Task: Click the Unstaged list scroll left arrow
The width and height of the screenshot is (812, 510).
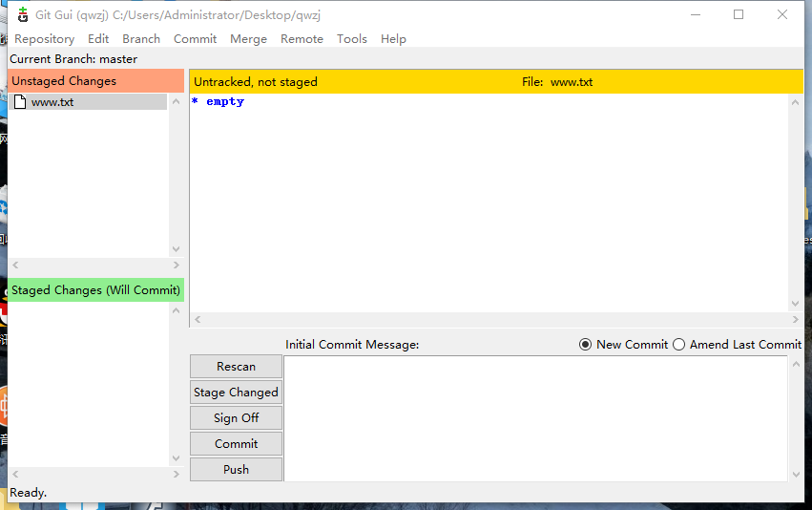Action: [15, 265]
